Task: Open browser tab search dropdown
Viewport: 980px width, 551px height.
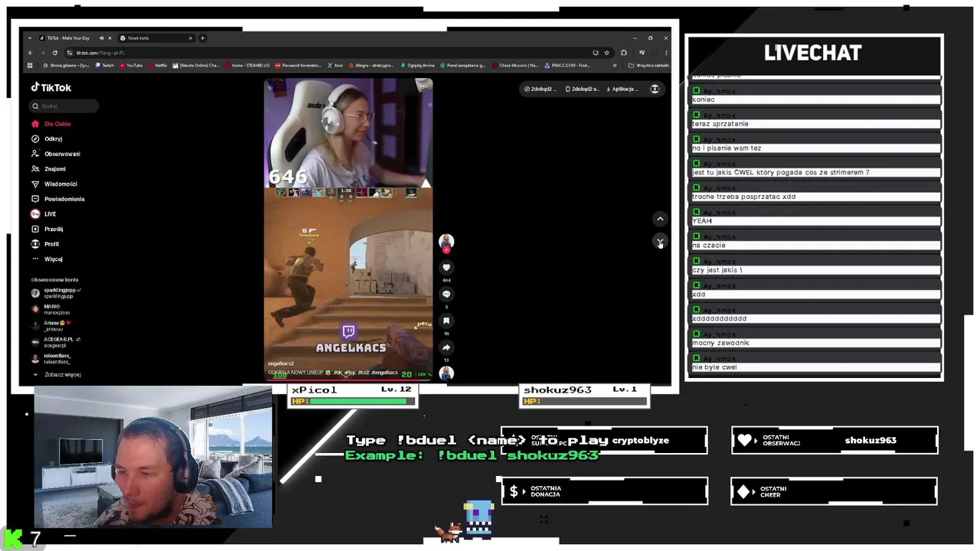Action: [x=30, y=37]
